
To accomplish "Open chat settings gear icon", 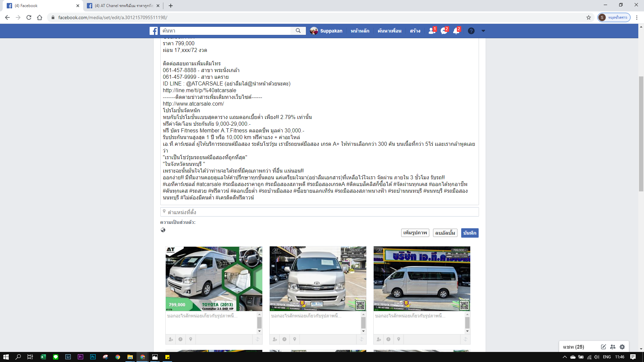I will pos(622,347).
